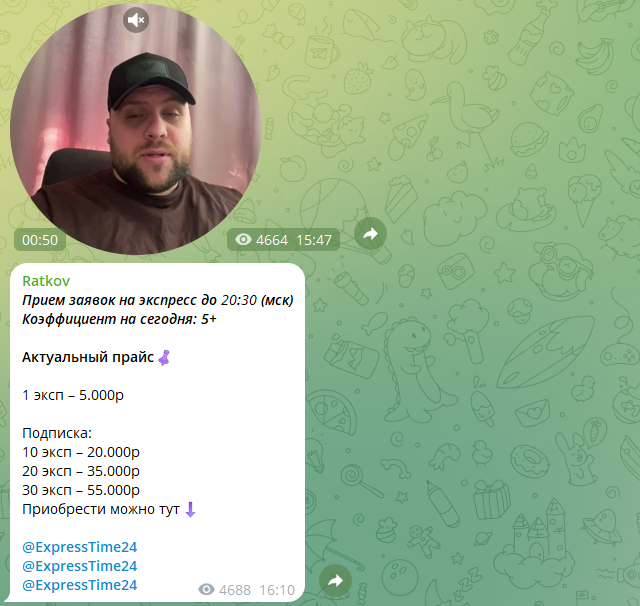Click the 15:47 video timestamp

pyautogui.click(x=314, y=240)
